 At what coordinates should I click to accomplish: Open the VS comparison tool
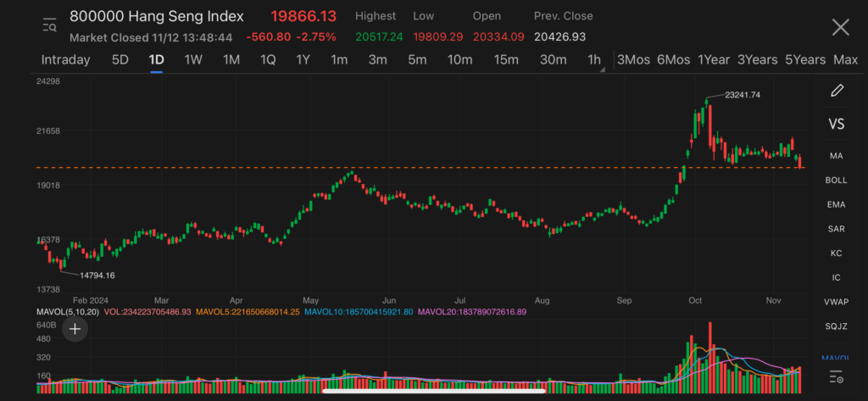tap(836, 124)
